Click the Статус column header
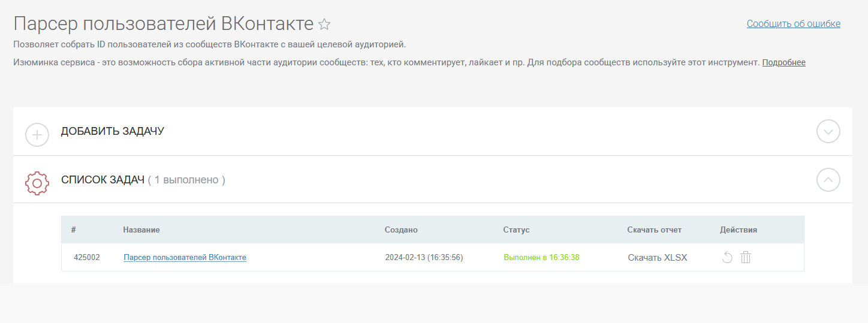The width and height of the screenshot is (868, 323). [x=517, y=230]
